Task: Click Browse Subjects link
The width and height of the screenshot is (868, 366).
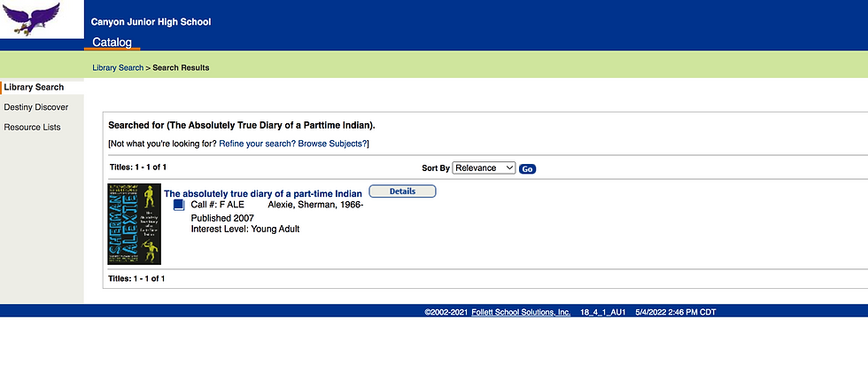Action: [333, 144]
